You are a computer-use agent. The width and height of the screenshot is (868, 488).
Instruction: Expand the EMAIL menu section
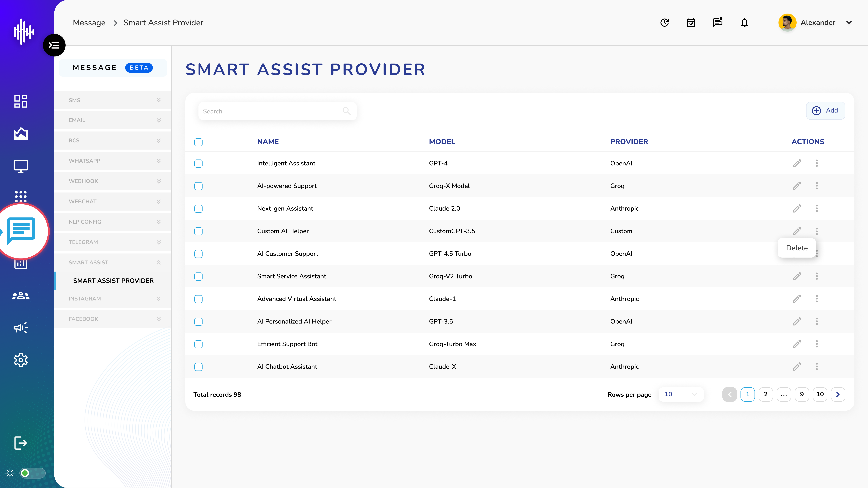[x=113, y=120]
